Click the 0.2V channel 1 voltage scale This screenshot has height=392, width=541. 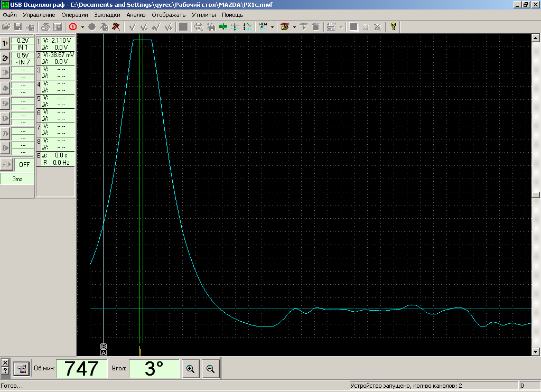point(23,40)
